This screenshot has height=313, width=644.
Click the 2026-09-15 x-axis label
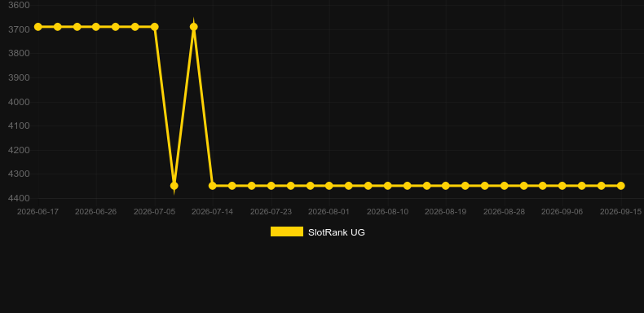620,212
